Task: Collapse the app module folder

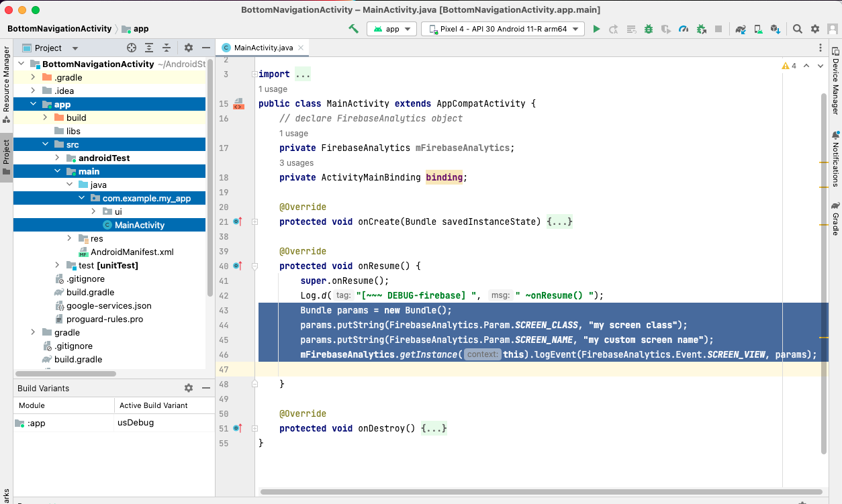Action: (x=33, y=104)
